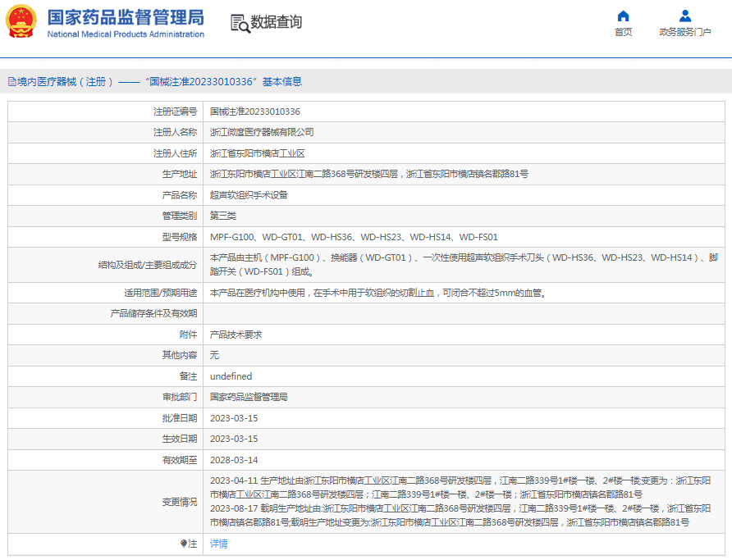Click the expiry date 2028-03-14
Viewport: 732px width, 560px height.
click(x=233, y=460)
